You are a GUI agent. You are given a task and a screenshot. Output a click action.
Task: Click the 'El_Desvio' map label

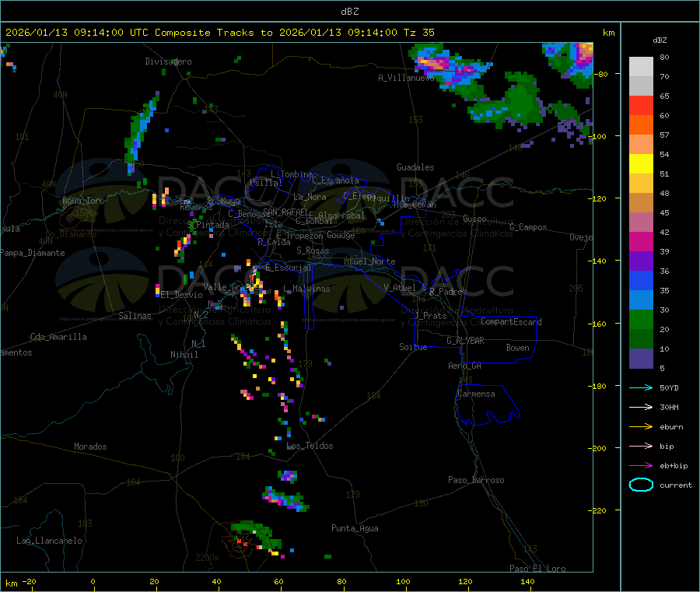tap(181, 295)
